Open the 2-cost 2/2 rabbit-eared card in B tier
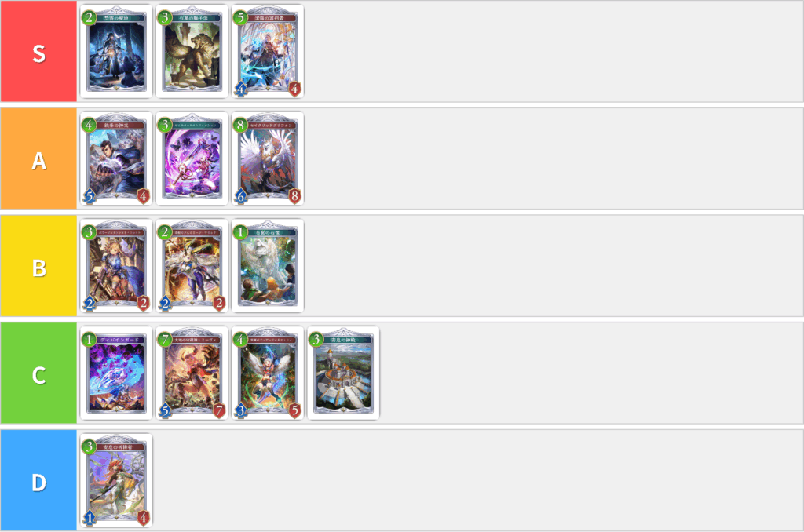804x532 pixels. [192, 265]
